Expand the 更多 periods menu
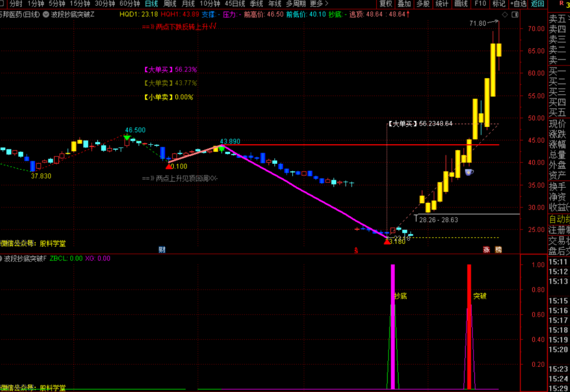 319,4
